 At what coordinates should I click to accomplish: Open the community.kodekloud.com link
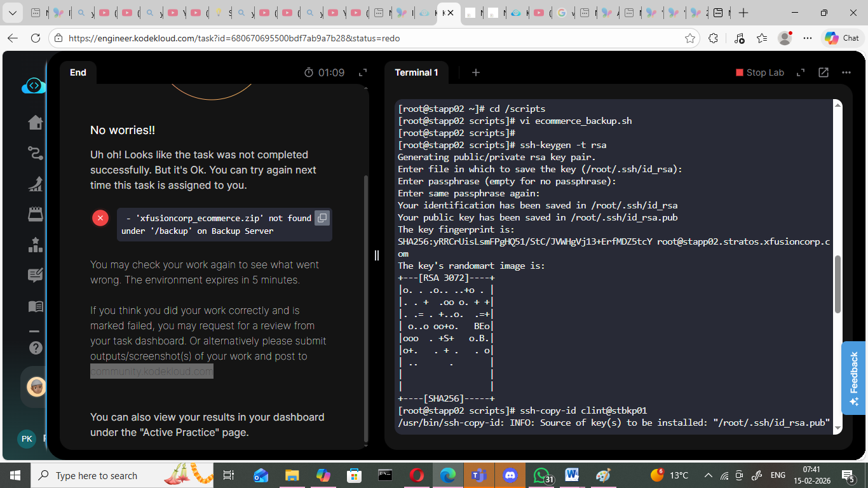(x=152, y=372)
